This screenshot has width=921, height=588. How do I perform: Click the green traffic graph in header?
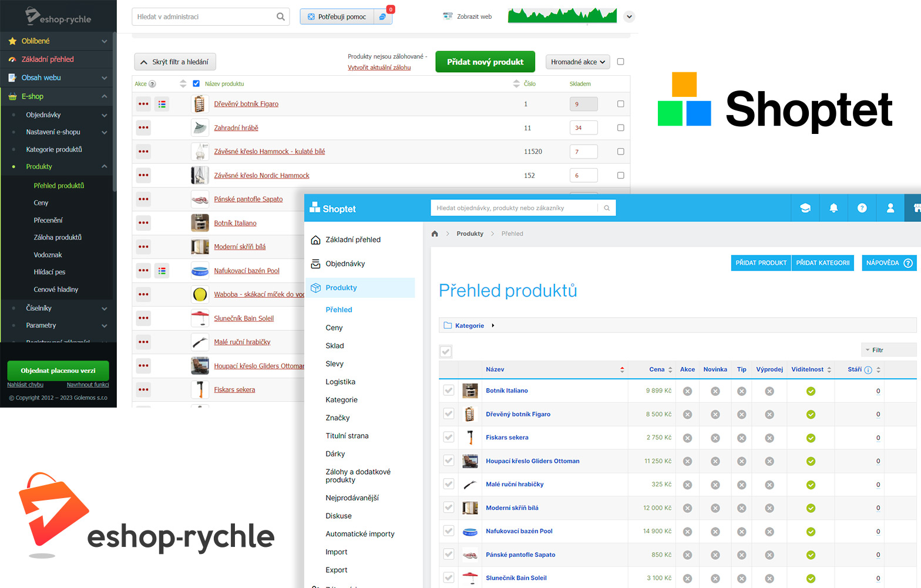click(x=562, y=15)
